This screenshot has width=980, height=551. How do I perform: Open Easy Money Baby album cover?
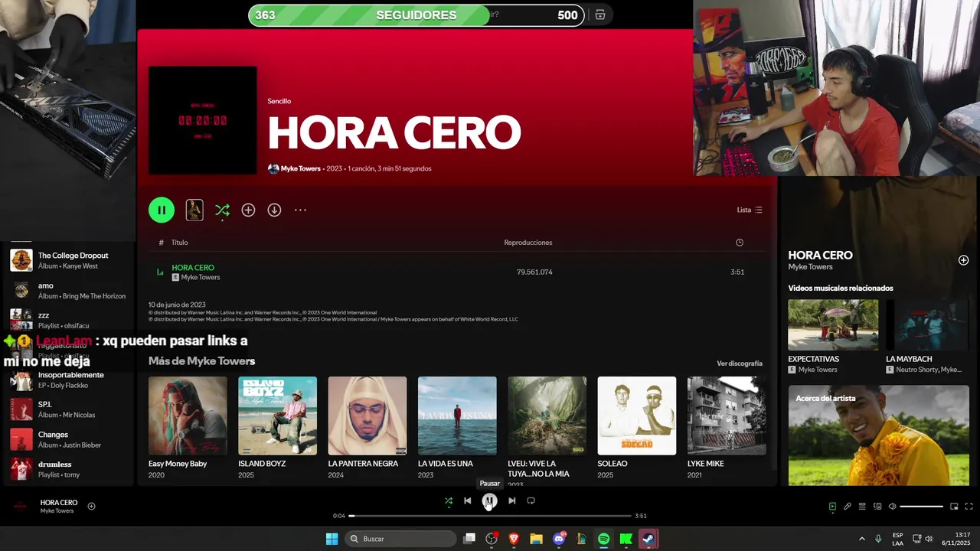(x=188, y=416)
